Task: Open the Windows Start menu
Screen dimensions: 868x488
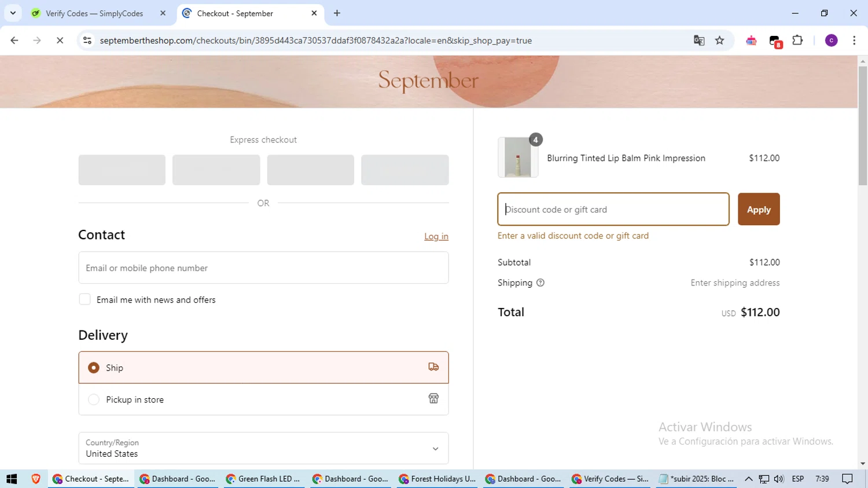Action: pyautogui.click(x=12, y=479)
